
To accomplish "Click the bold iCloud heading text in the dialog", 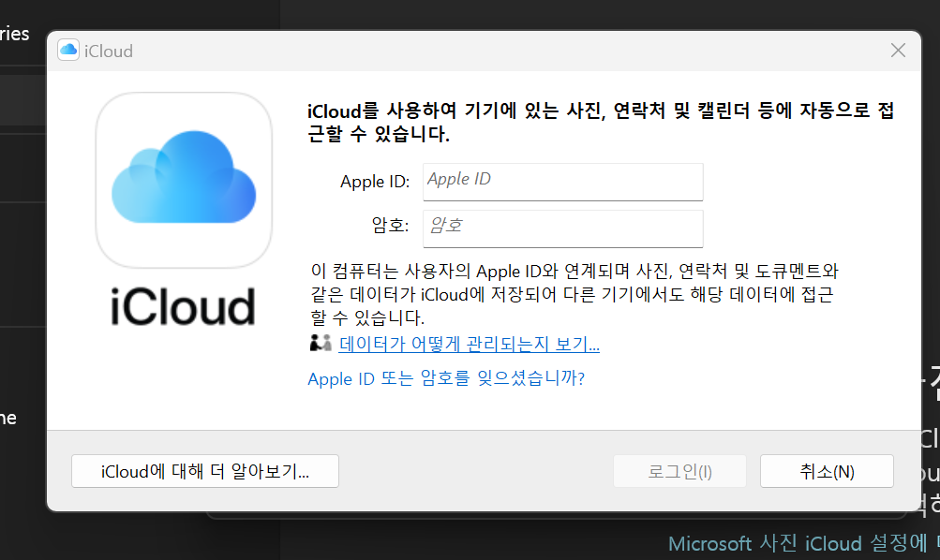I will [x=601, y=122].
